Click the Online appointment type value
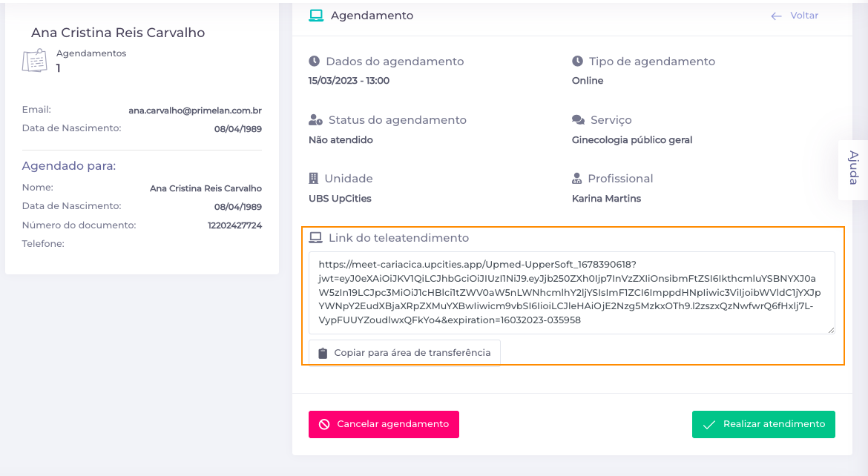The width and height of the screenshot is (868, 476). 588,80
